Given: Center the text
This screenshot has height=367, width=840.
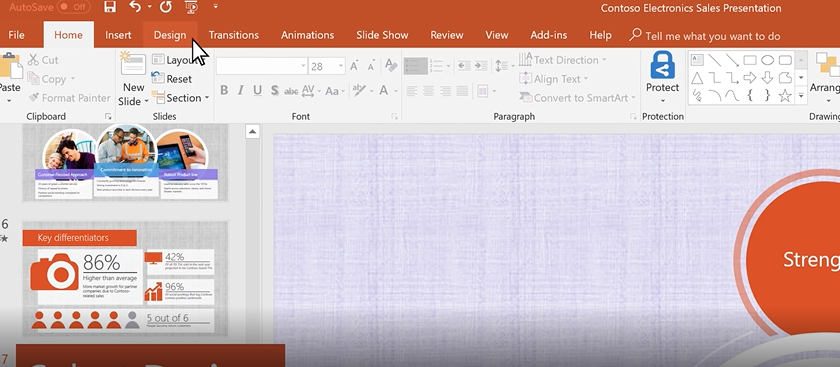Looking at the screenshot, I should coord(428,91).
